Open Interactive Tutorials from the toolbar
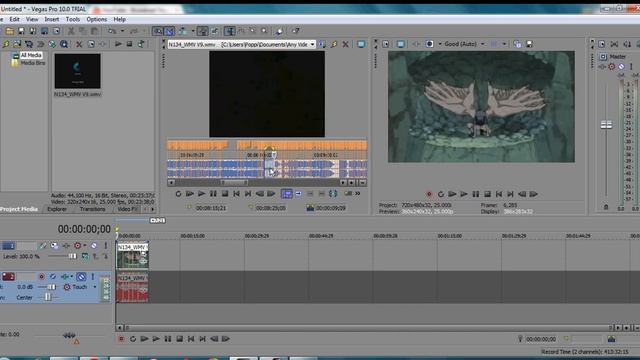This screenshot has width=640, height=360. (x=279, y=31)
